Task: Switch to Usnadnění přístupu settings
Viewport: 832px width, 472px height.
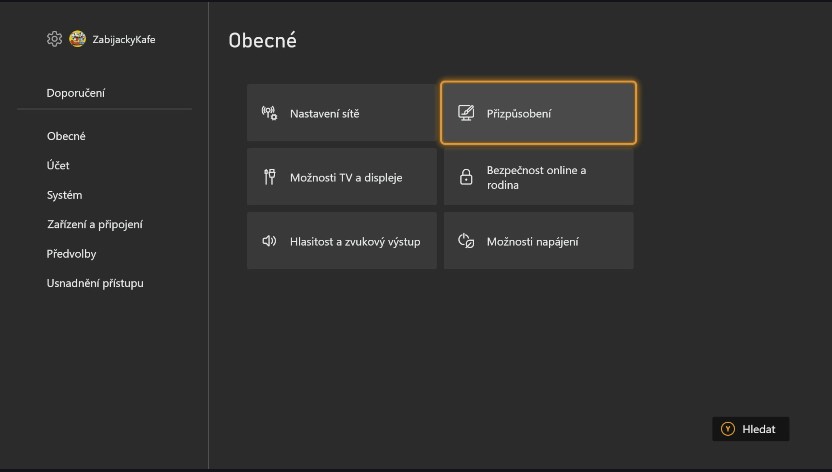Action: coord(95,283)
